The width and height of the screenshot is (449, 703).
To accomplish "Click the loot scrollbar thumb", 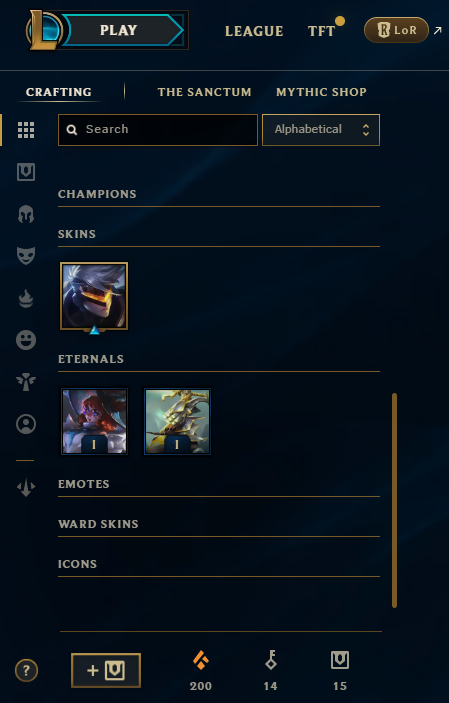I will coord(394,500).
